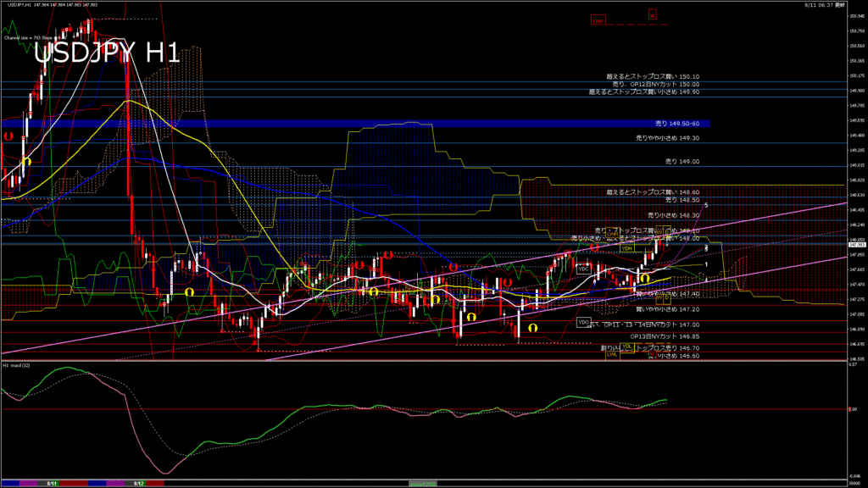Click the yellow LWL label box
The width and height of the screenshot is (868, 488).
tap(611, 354)
